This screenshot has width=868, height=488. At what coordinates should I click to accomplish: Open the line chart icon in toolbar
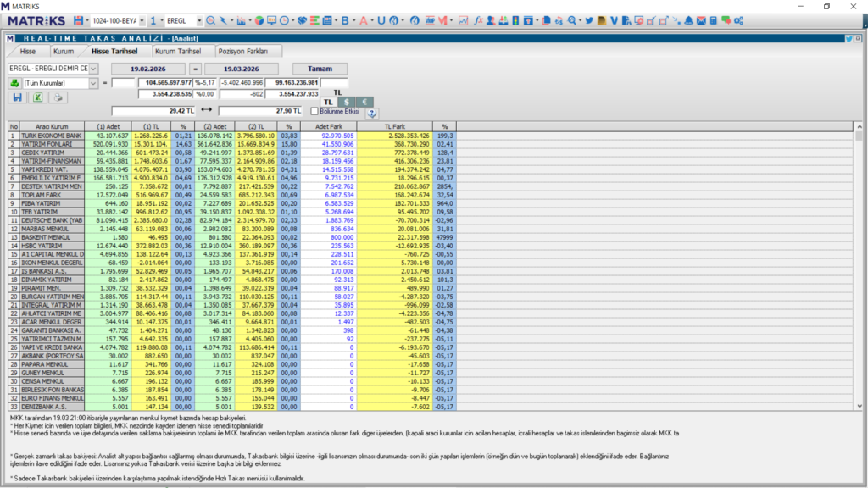click(x=463, y=20)
